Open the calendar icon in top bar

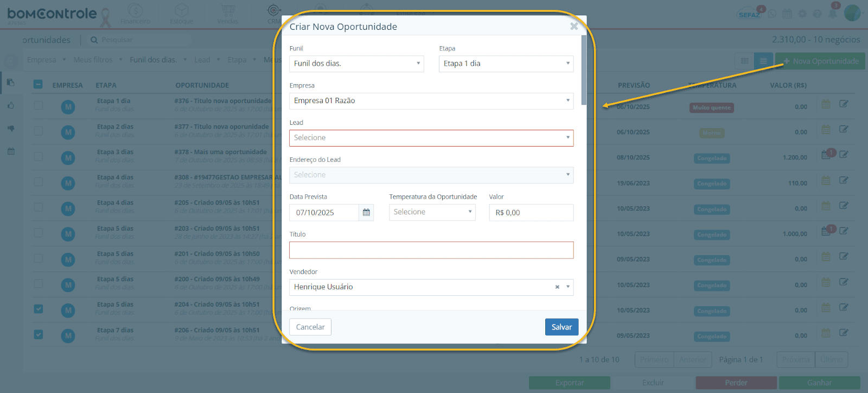(787, 14)
